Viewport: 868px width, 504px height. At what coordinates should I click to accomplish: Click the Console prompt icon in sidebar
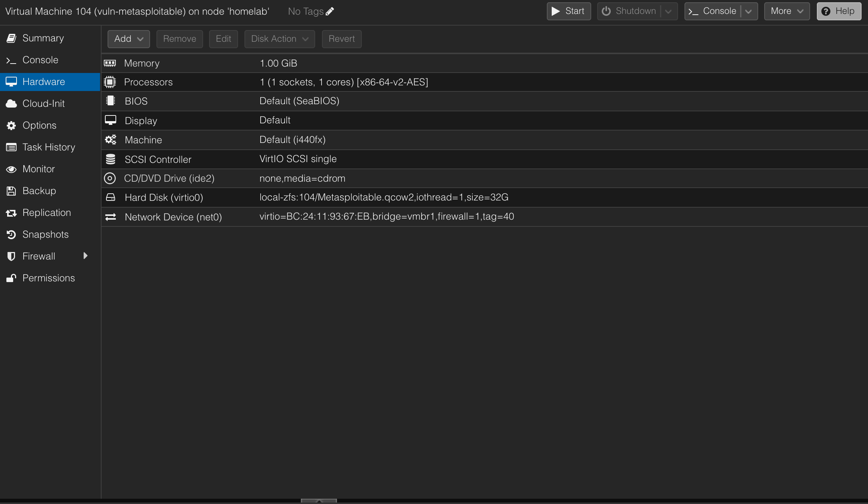[11, 60]
